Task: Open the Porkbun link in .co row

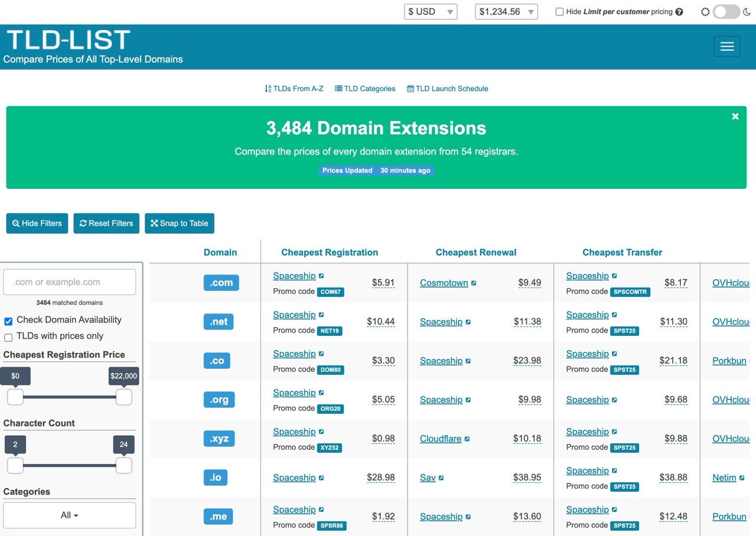Action: pyautogui.click(x=729, y=361)
